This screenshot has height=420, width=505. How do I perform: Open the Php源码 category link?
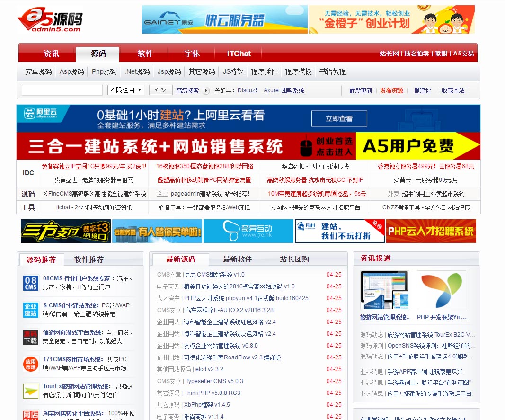[x=104, y=71]
